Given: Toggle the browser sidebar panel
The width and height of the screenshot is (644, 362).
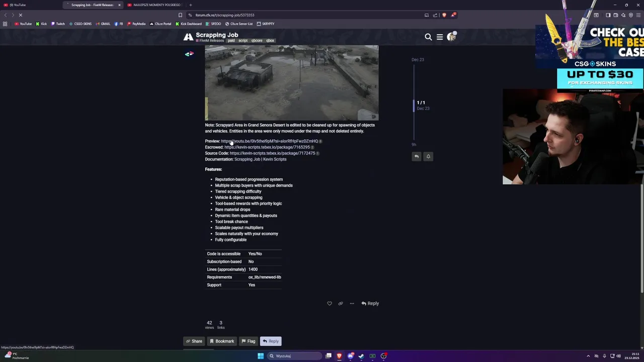Looking at the screenshot, I should [608, 15].
